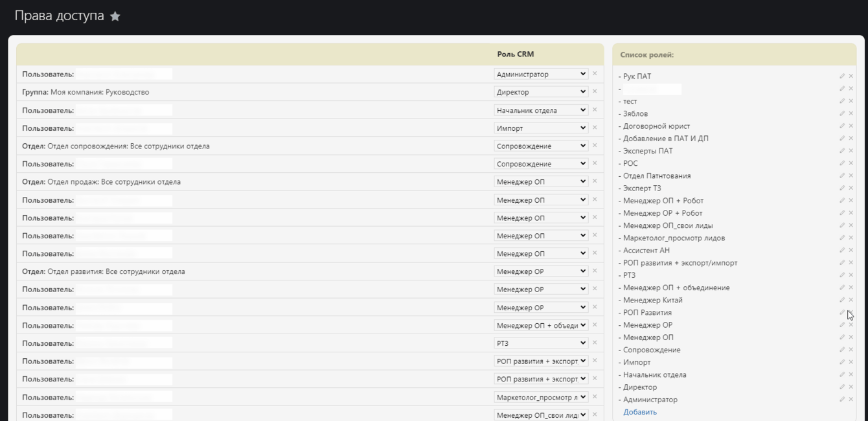This screenshot has width=868, height=421.
Task: Remove the Отдел сопровождения access row
Action: 595,146
